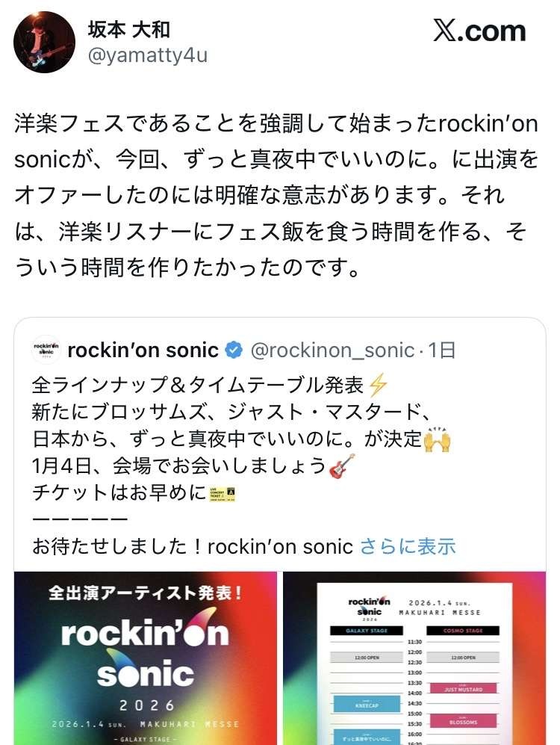Open the 坂本 大和 display name
Viewport: 560px width, 745px height.
(130, 29)
